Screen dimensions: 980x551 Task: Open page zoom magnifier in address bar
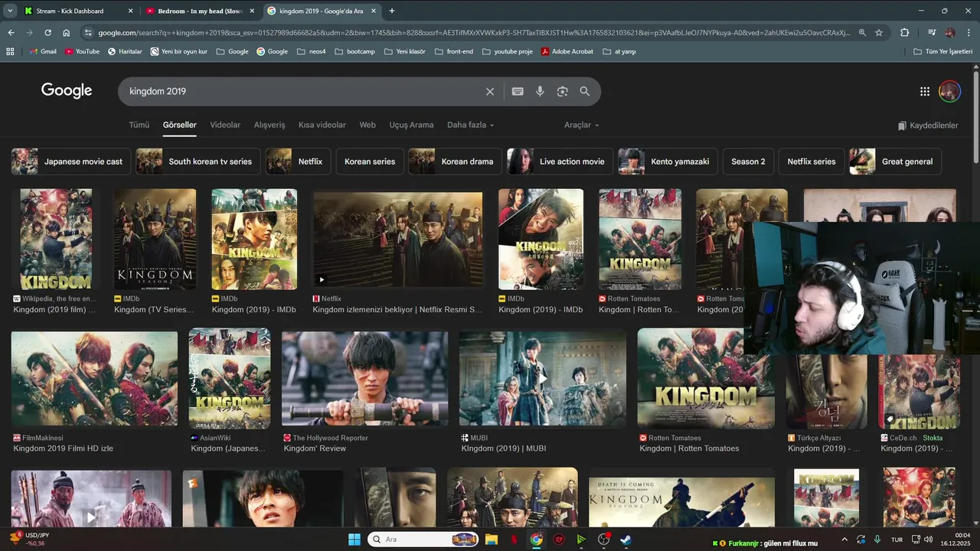coord(862,33)
